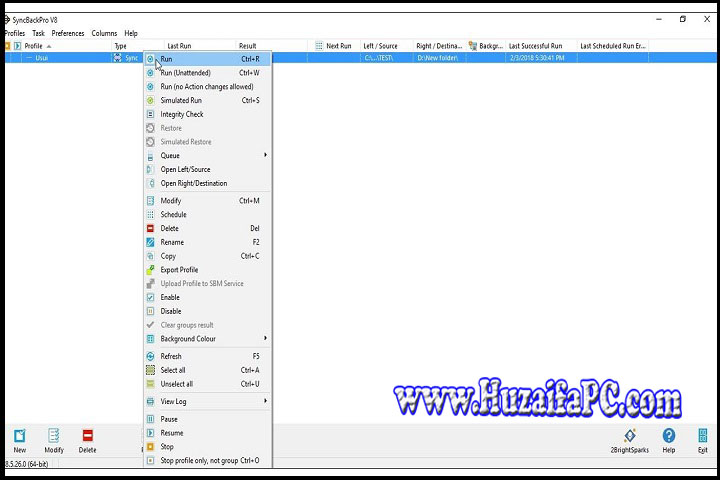The height and width of the screenshot is (480, 720).
Task: Open the Task menu
Action: (x=39, y=33)
